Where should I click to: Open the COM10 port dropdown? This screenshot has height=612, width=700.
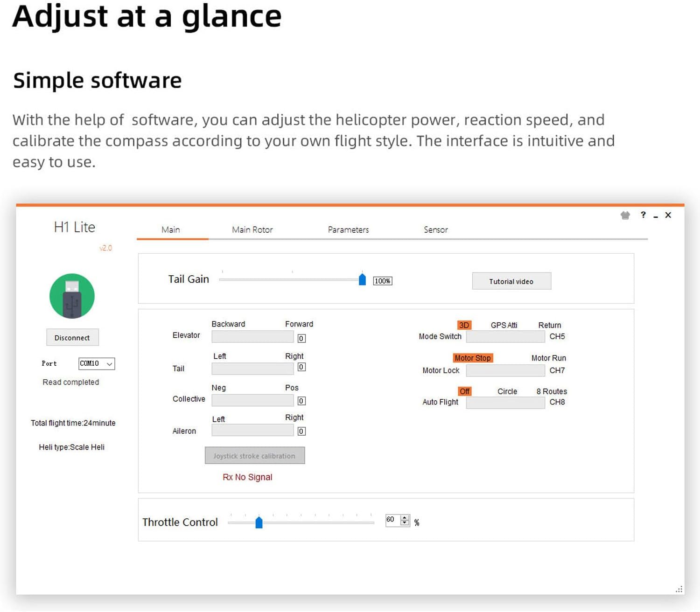[x=97, y=363]
